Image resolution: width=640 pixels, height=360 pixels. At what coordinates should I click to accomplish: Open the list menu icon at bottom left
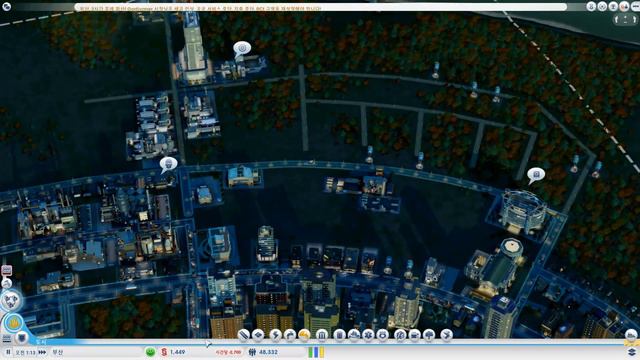(x=7, y=338)
